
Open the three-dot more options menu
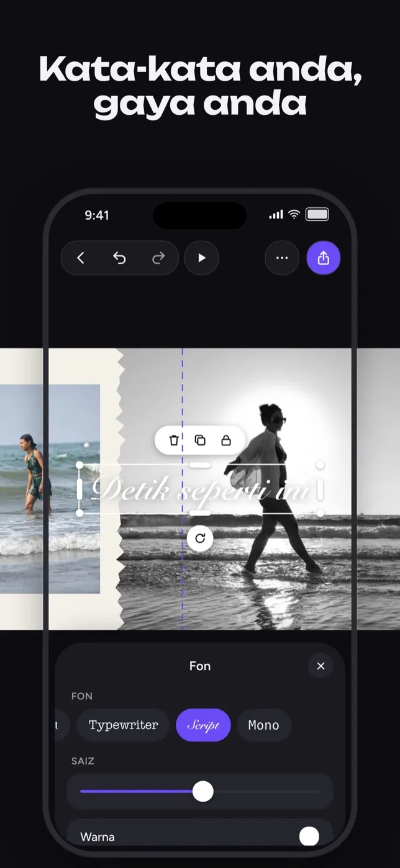pyautogui.click(x=282, y=258)
